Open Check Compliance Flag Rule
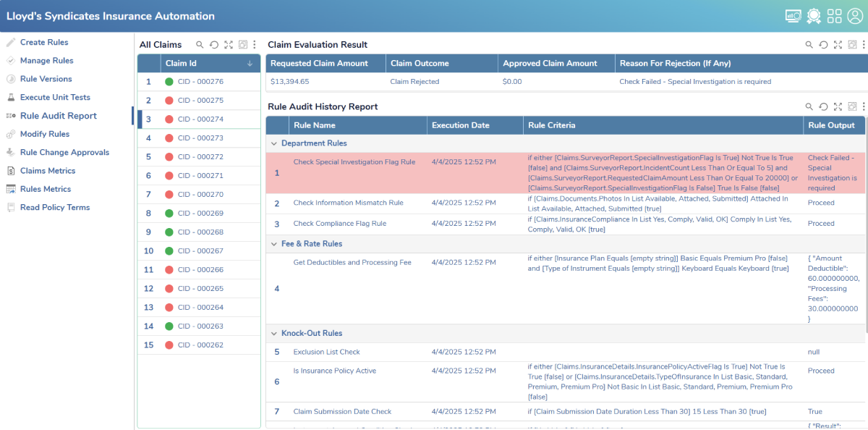Viewport: 868px width, 430px height. pos(340,224)
